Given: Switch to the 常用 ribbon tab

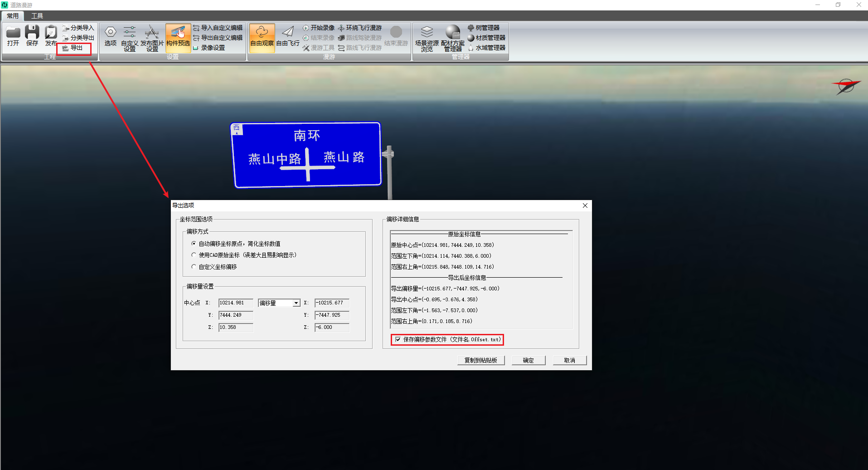Looking at the screenshot, I should [x=13, y=16].
